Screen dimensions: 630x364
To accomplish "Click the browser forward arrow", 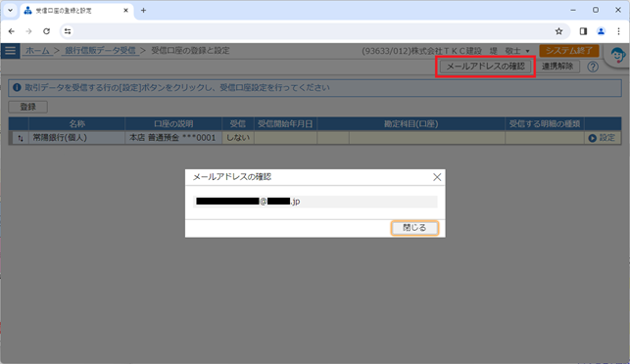I will [28, 31].
